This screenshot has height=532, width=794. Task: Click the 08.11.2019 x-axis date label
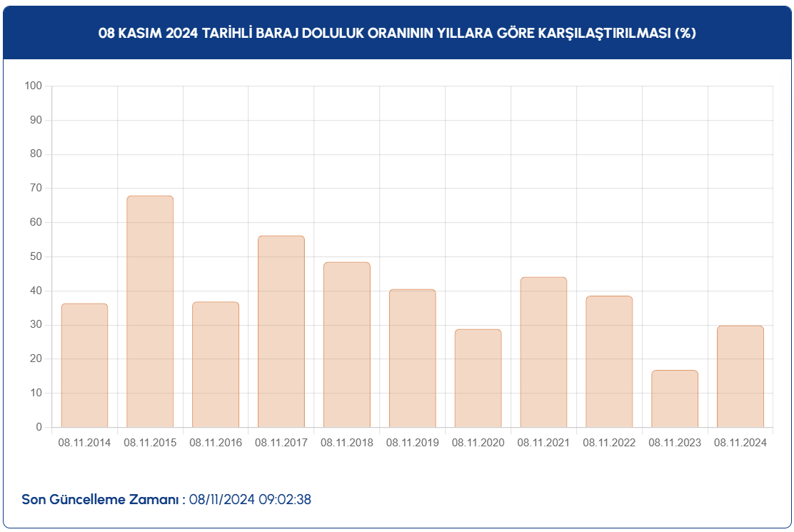click(412, 443)
